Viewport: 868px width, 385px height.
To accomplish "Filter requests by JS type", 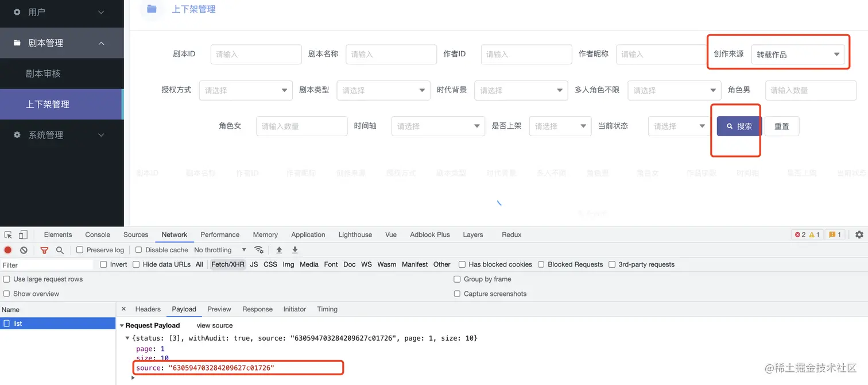I will tap(254, 264).
